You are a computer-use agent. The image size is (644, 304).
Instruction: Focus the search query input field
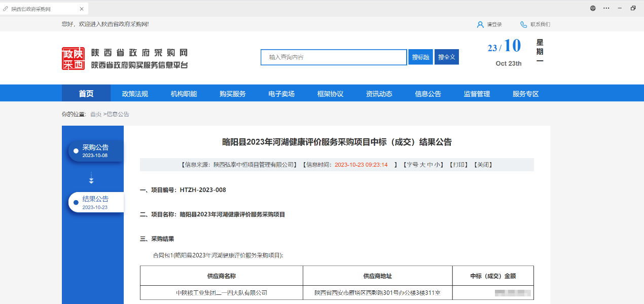334,57
